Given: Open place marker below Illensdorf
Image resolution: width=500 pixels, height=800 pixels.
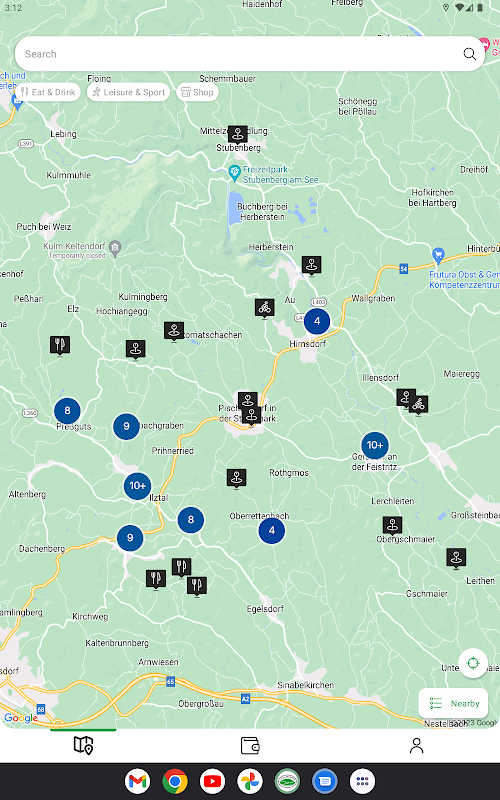Looking at the screenshot, I should 406,398.
